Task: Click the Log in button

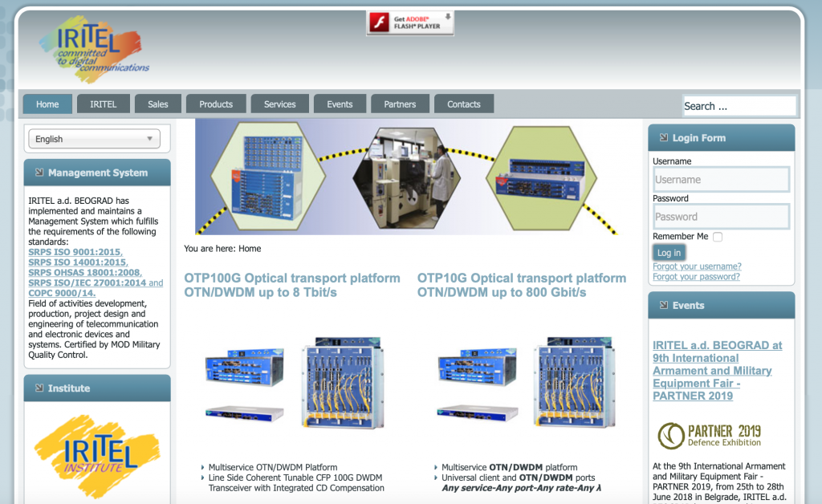Action: coord(669,253)
